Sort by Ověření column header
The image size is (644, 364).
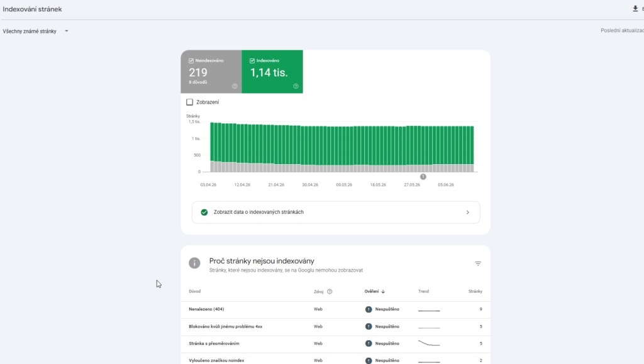tap(374, 291)
